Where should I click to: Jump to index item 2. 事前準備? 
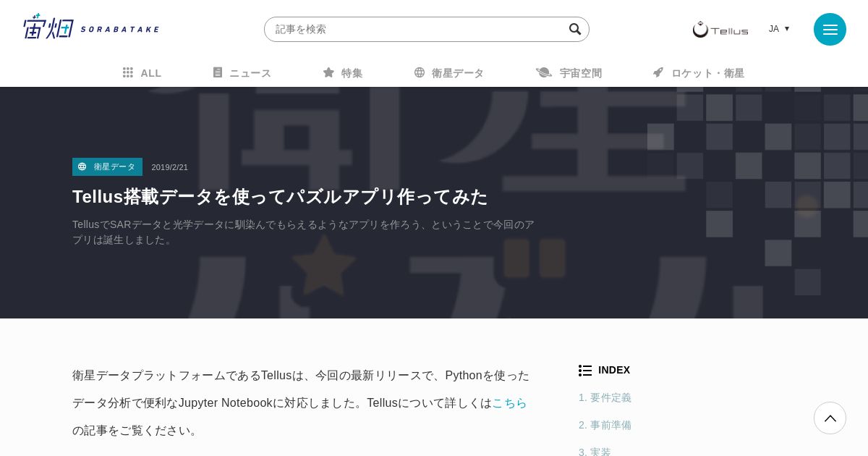click(605, 425)
